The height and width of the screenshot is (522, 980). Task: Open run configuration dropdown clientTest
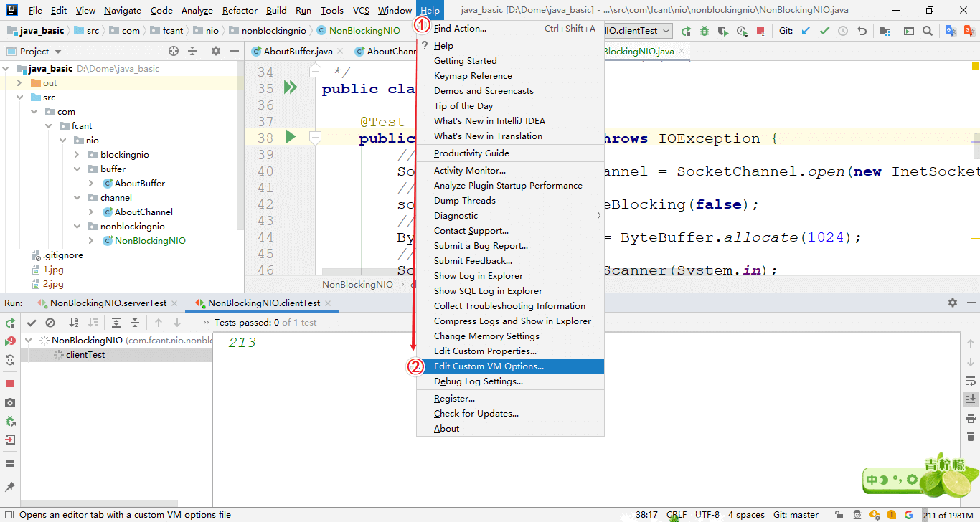[x=639, y=31]
